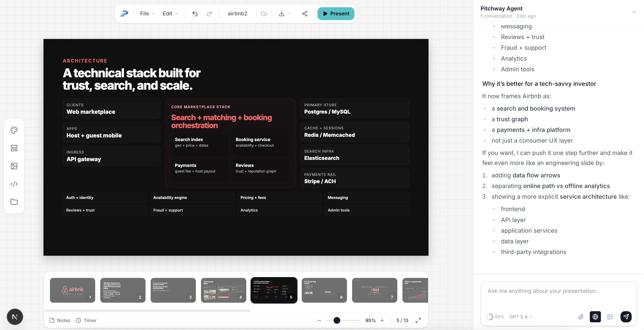Open the Notes panel
The image size is (644, 330).
coord(60,320)
